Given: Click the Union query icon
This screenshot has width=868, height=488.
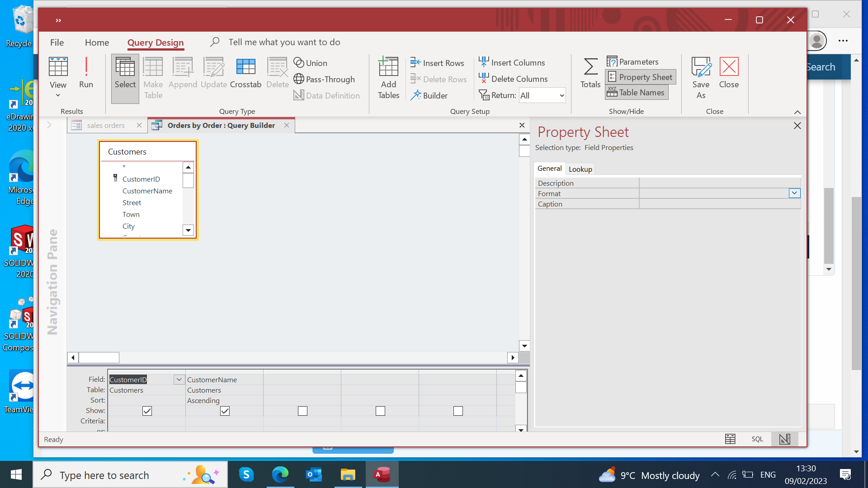Looking at the screenshot, I should (310, 63).
